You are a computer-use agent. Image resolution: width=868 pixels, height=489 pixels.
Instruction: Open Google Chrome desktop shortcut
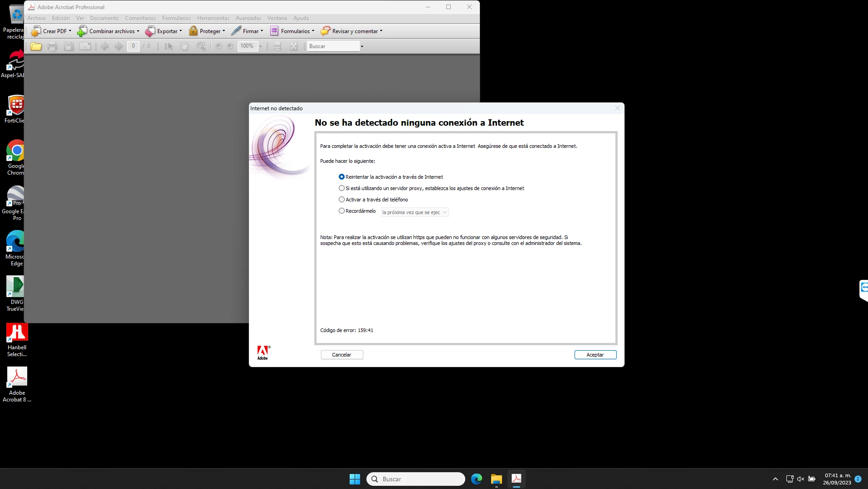click(x=16, y=157)
